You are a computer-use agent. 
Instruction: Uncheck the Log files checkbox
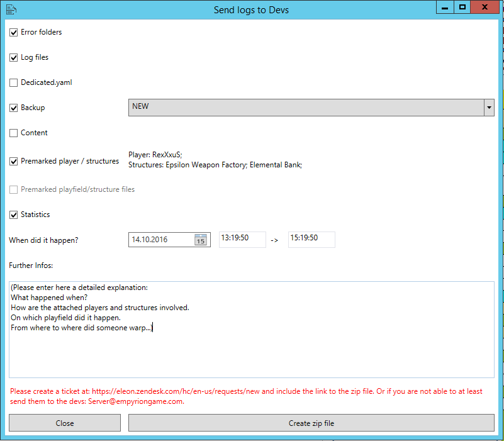click(x=13, y=57)
